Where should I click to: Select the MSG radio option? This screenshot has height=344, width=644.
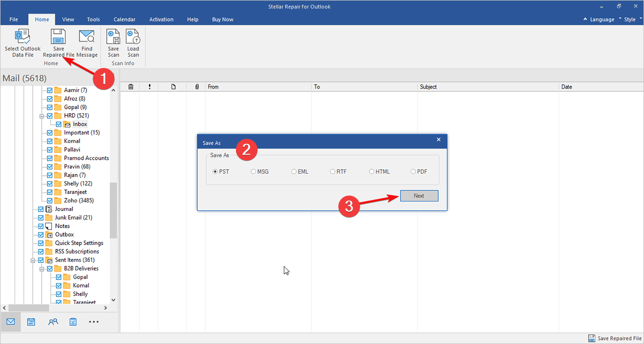coord(253,172)
